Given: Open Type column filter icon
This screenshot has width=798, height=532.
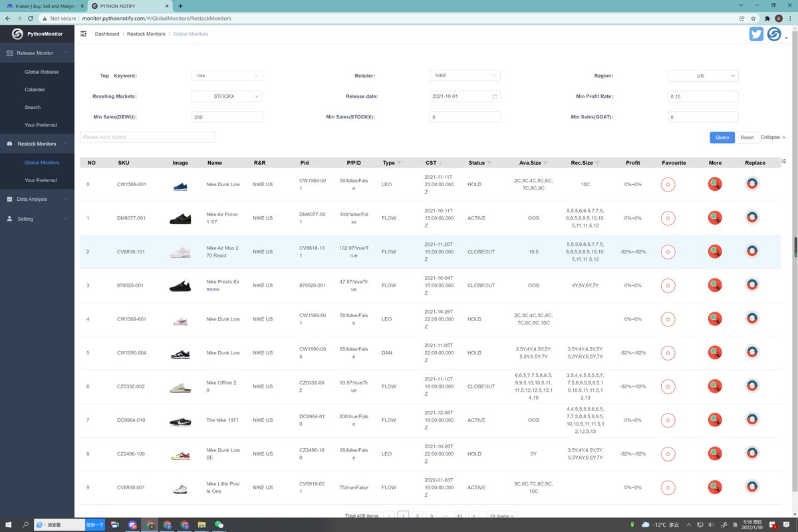Looking at the screenshot, I should coord(399,163).
